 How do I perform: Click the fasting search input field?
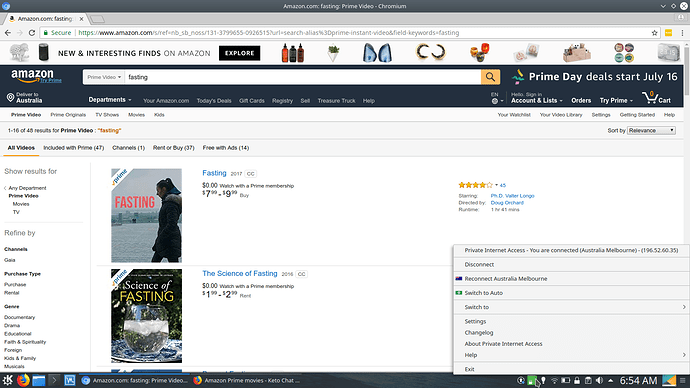click(x=303, y=77)
